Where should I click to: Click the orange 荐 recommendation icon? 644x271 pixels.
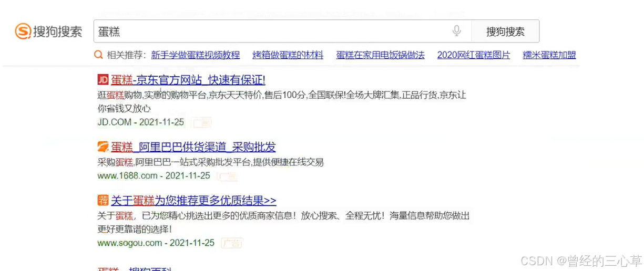103,200
